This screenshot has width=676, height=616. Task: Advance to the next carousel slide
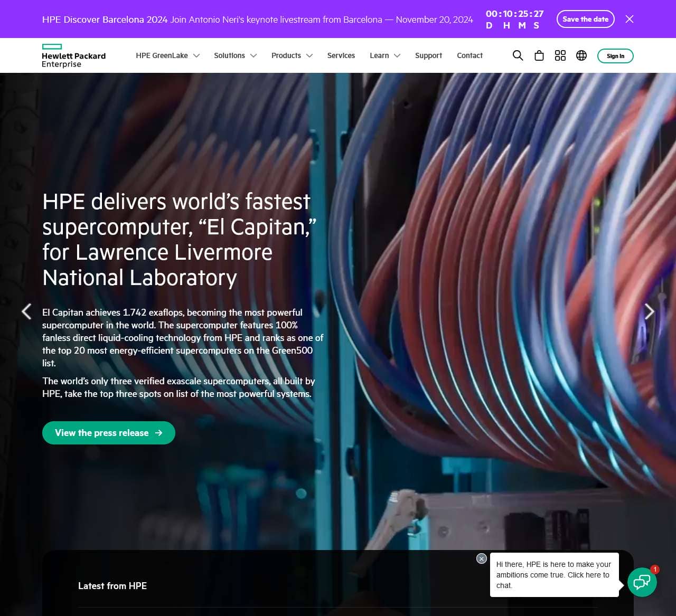pos(649,311)
